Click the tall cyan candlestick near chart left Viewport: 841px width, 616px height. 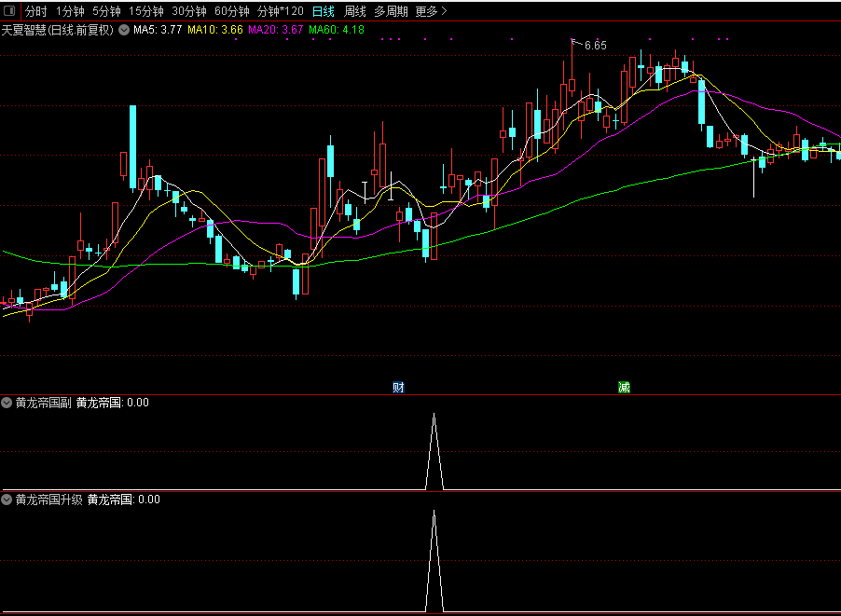pyautogui.click(x=132, y=147)
